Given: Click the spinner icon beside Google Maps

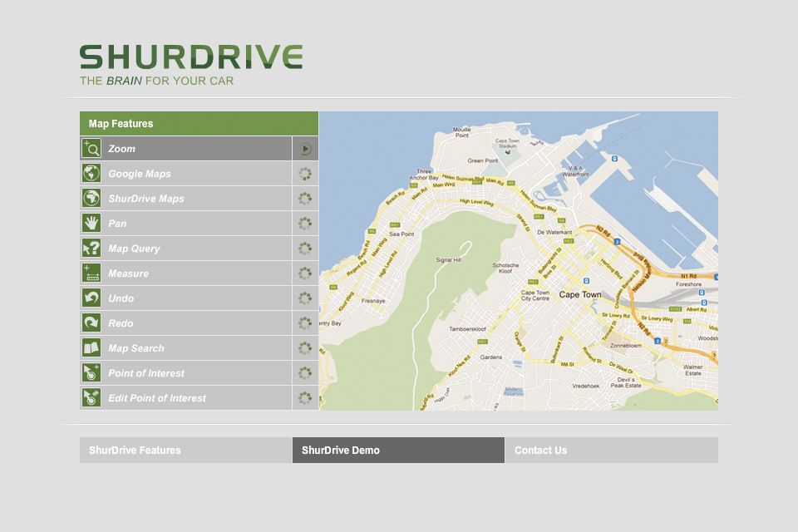Looking at the screenshot, I should (x=305, y=174).
